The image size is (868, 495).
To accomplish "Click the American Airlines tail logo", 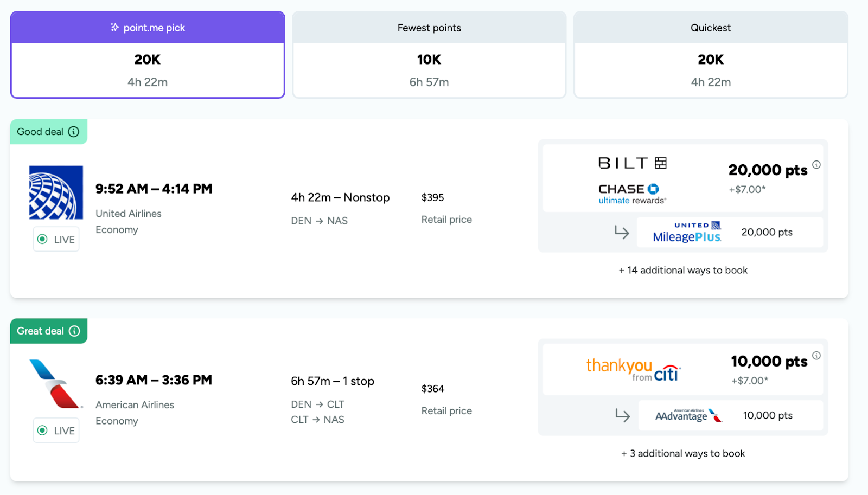I will tap(56, 383).
